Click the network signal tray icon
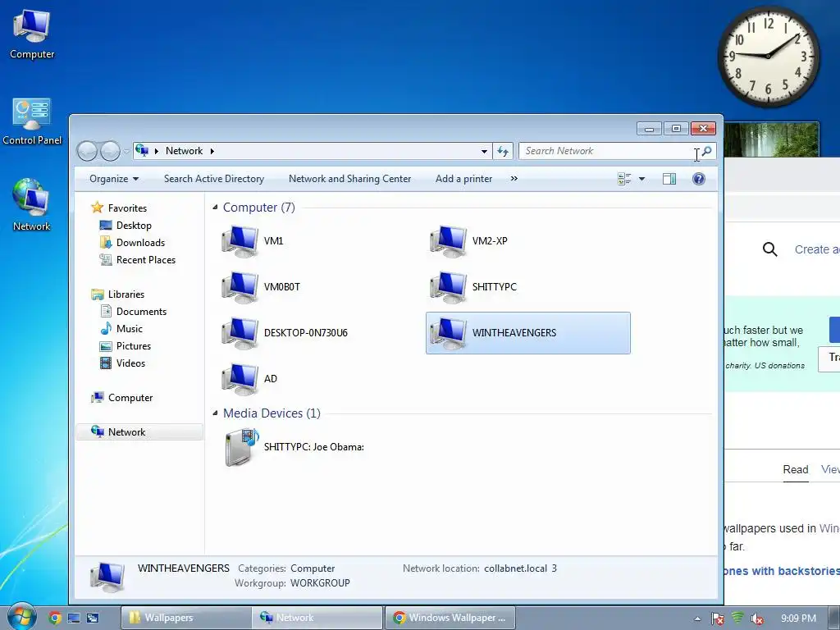Screen dimensions: 840x630 point(737,618)
